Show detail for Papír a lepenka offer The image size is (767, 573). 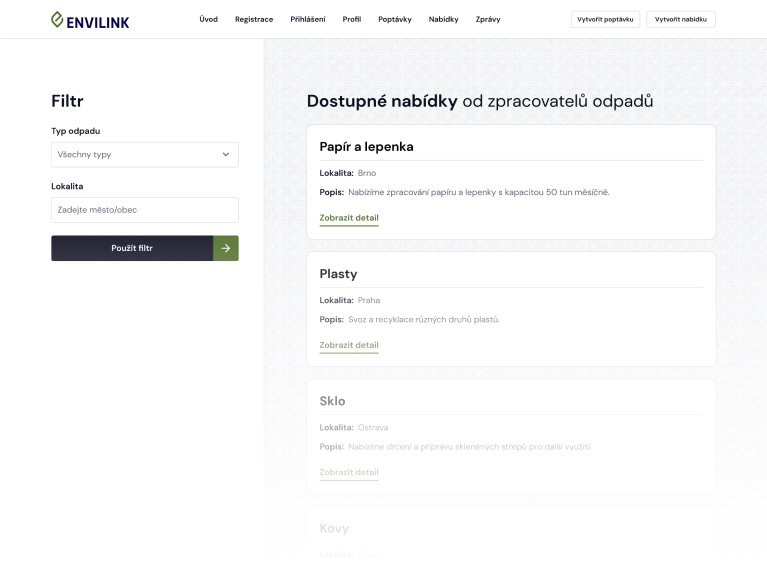click(349, 218)
